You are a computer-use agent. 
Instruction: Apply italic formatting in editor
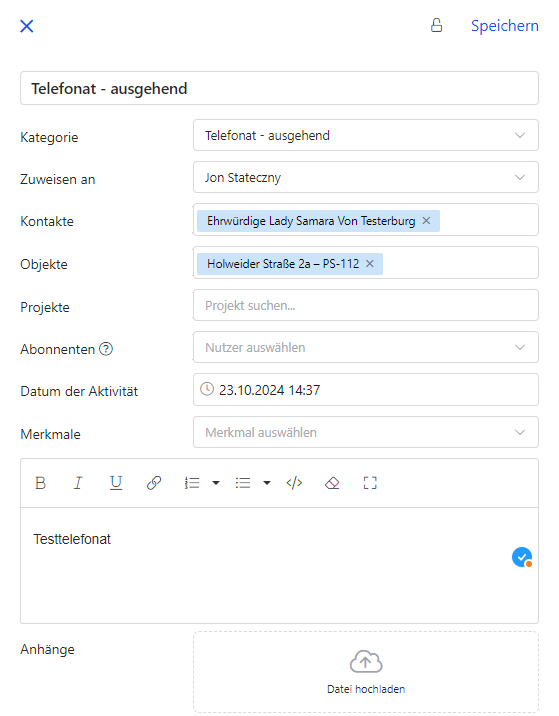click(x=78, y=483)
